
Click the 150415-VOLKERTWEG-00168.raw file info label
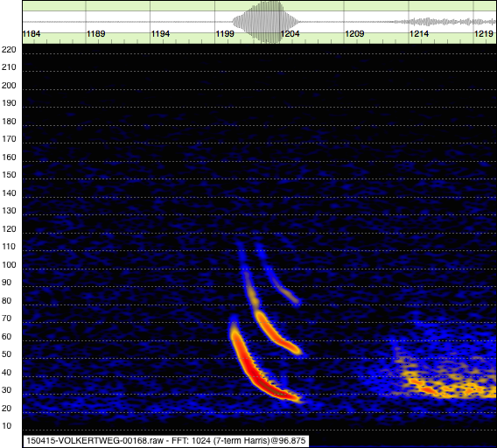click(165, 441)
